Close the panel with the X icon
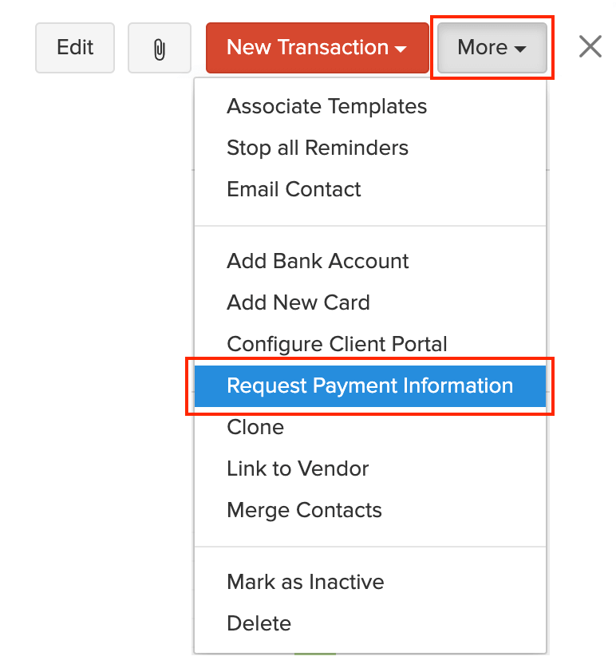 tap(590, 47)
